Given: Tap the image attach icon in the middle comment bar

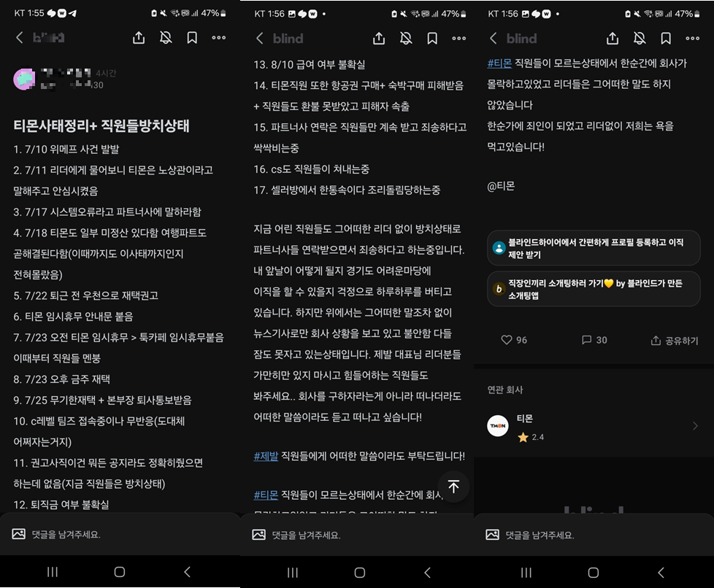Looking at the screenshot, I should (x=258, y=535).
